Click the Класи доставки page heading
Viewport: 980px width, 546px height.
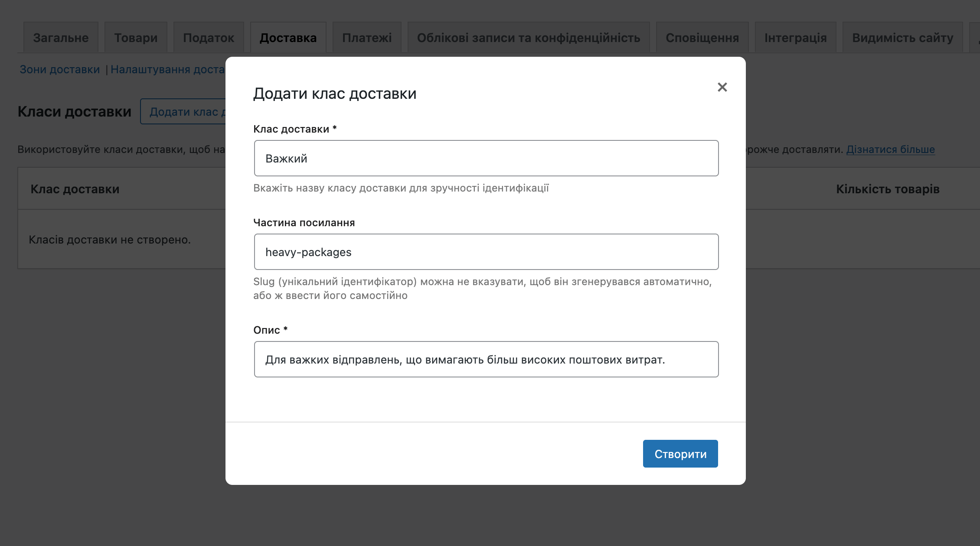point(75,111)
